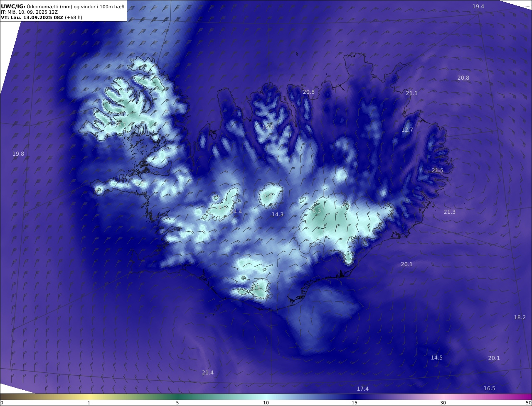Click the 21.1 value label

411,93
